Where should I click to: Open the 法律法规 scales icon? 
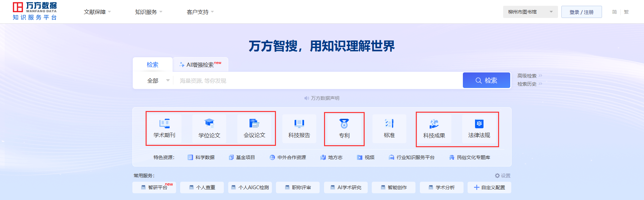pyautogui.click(x=479, y=124)
